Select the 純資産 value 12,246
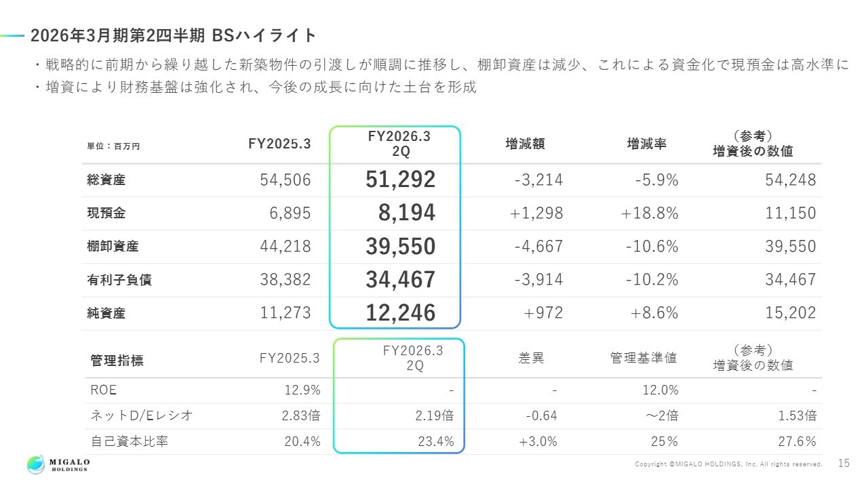 400,312
